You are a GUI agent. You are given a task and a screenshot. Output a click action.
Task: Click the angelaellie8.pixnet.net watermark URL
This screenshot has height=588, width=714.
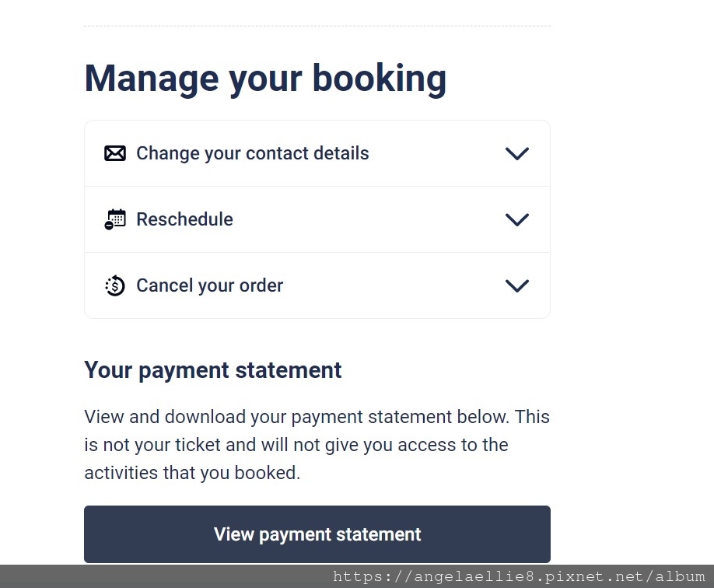(x=519, y=576)
